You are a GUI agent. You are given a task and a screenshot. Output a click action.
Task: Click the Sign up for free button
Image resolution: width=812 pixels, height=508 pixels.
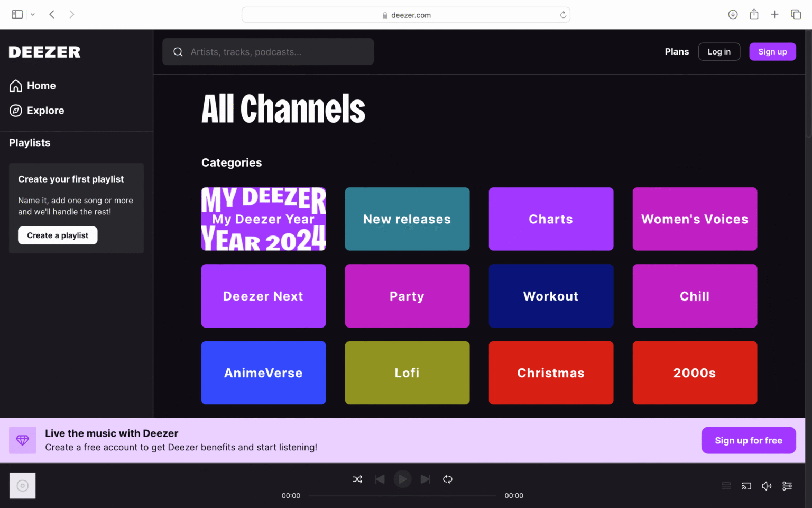point(749,440)
